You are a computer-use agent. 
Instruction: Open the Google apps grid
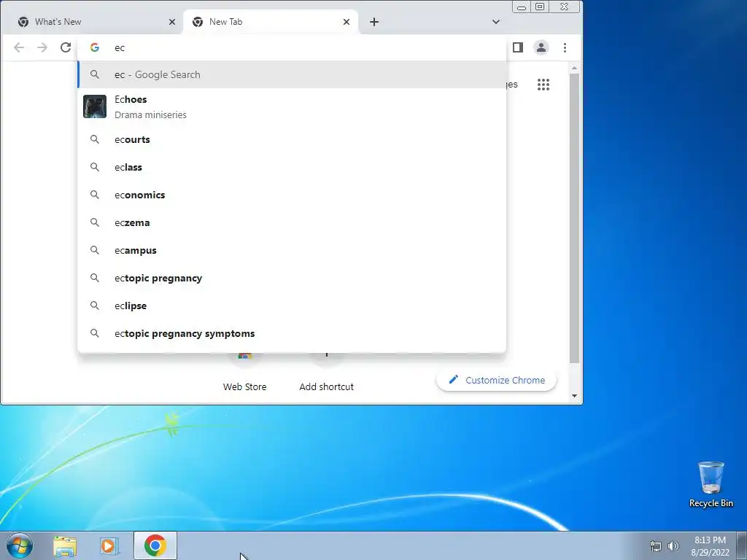coord(543,85)
